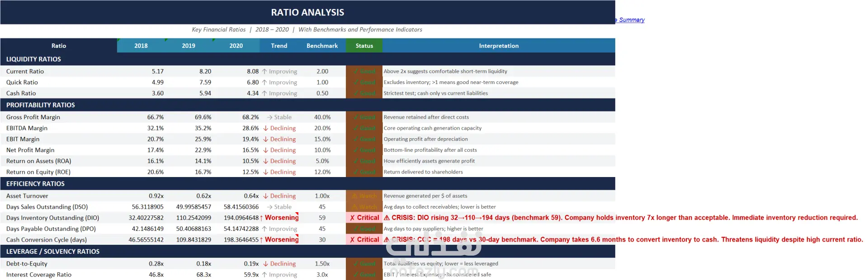This screenshot has width=868, height=280.
Task: Select Days Inventory Outstanding (DIO) label
Action: (x=52, y=218)
